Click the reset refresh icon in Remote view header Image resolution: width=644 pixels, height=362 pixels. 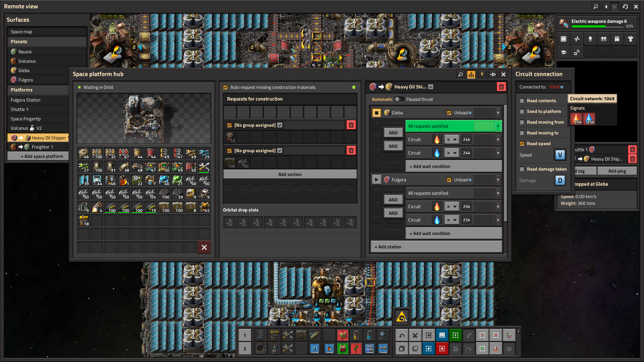(625, 6)
